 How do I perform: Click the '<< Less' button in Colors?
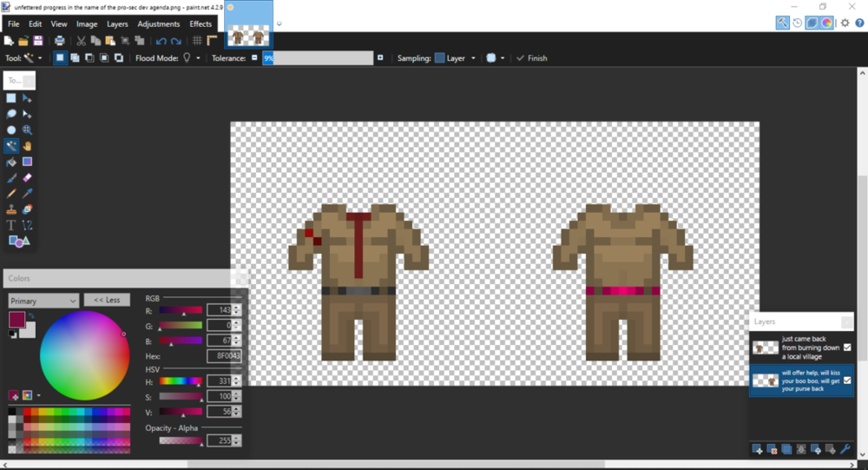pos(107,300)
